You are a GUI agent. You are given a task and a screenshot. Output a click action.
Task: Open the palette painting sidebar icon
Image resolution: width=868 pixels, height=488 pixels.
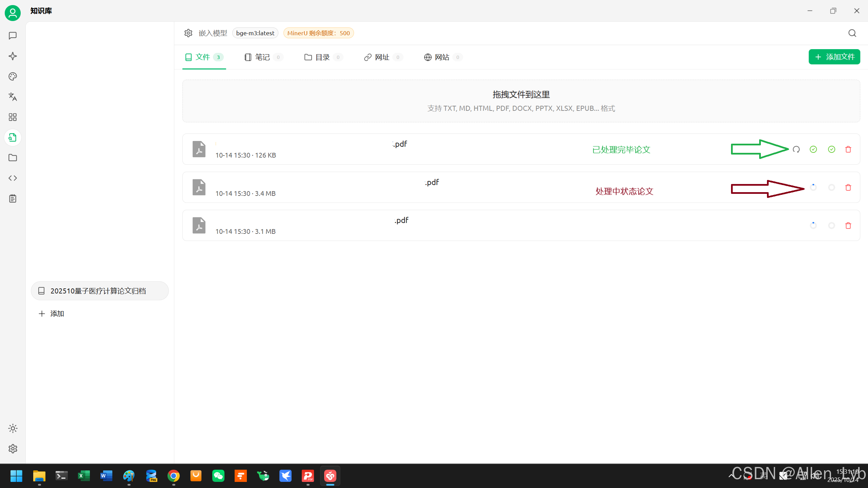click(x=13, y=76)
